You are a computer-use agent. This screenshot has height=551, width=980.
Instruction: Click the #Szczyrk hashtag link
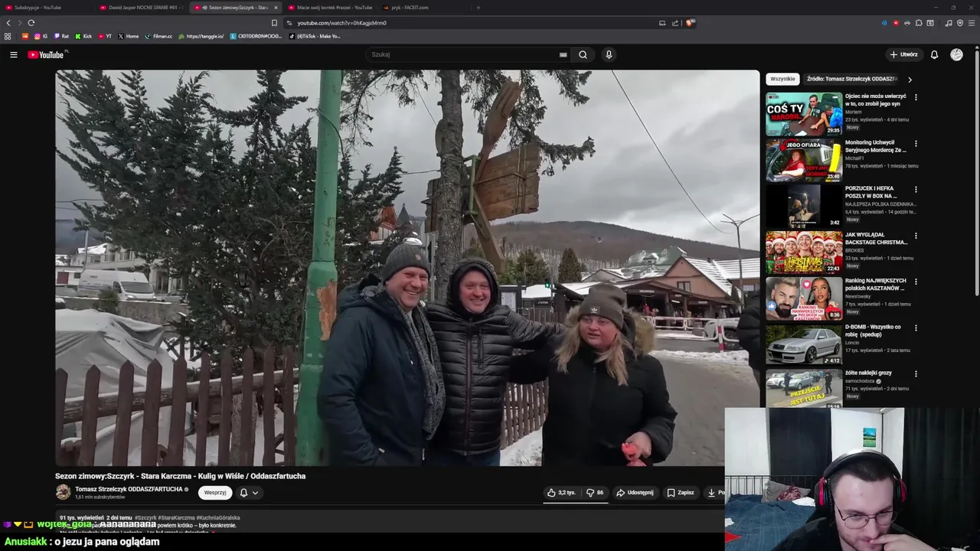(145, 518)
